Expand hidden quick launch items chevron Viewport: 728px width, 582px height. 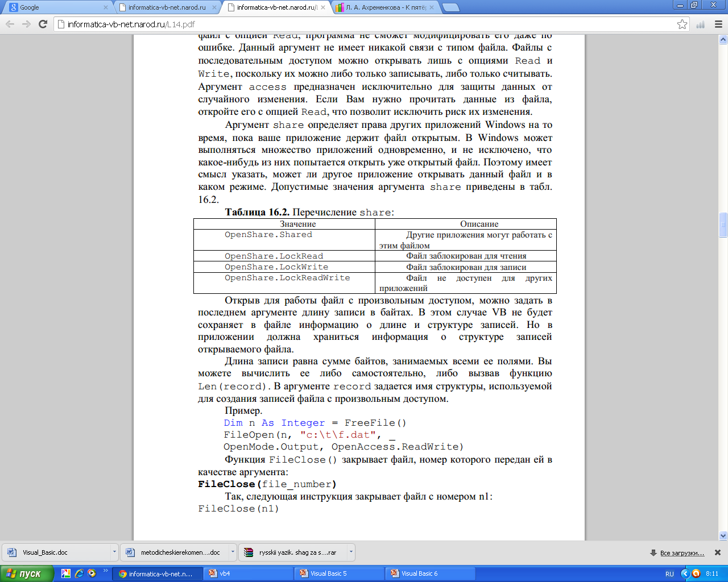pyautogui.click(x=105, y=571)
